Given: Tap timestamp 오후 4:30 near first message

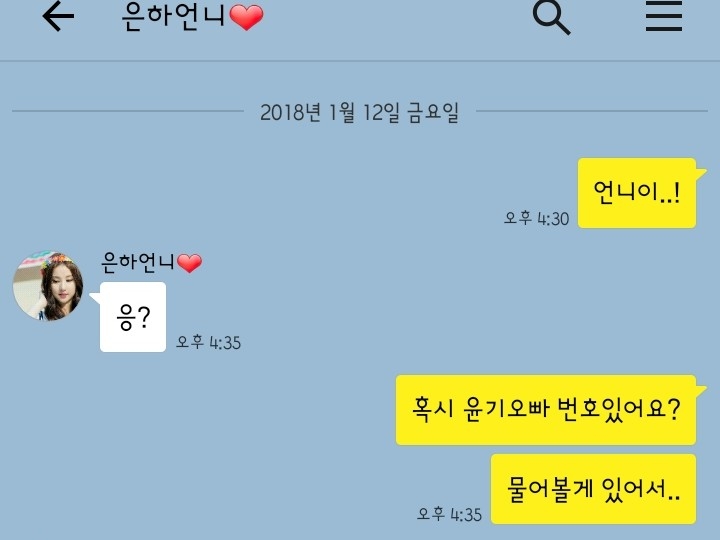Looking at the screenshot, I should coord(536,218).
